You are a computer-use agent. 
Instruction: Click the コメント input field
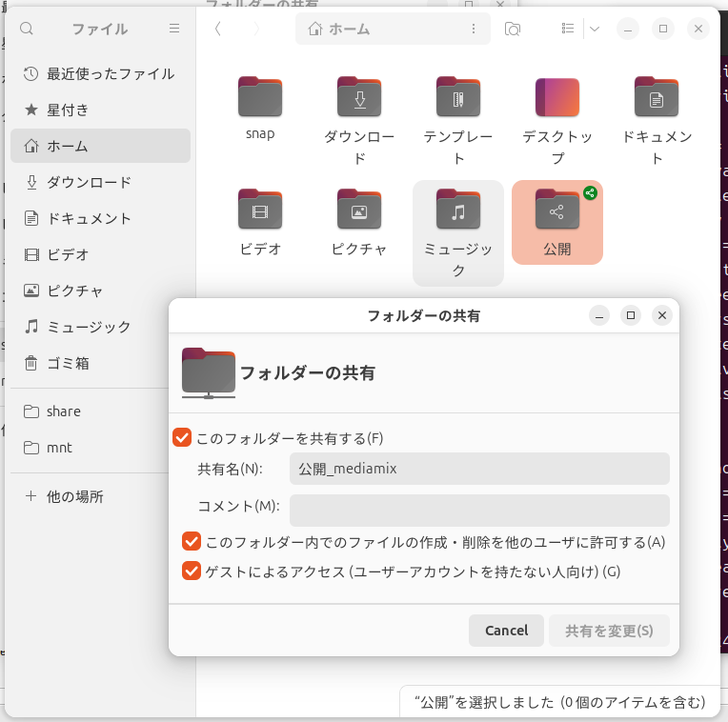479,510
